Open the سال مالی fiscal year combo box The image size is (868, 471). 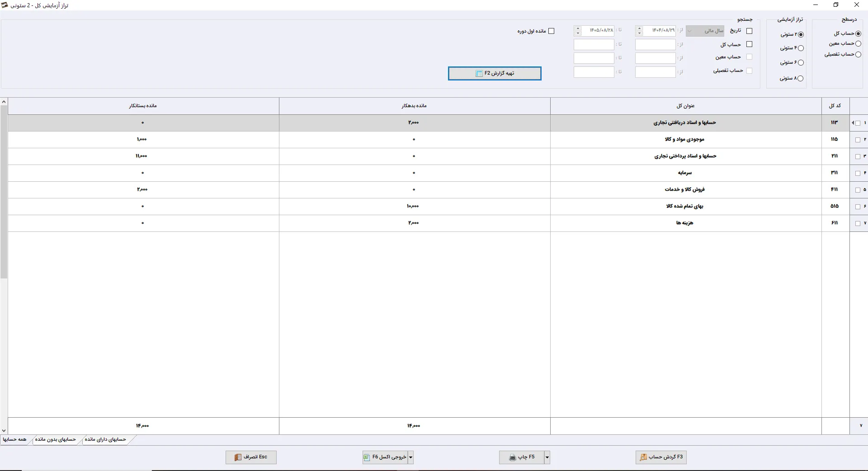coord(705,31)
